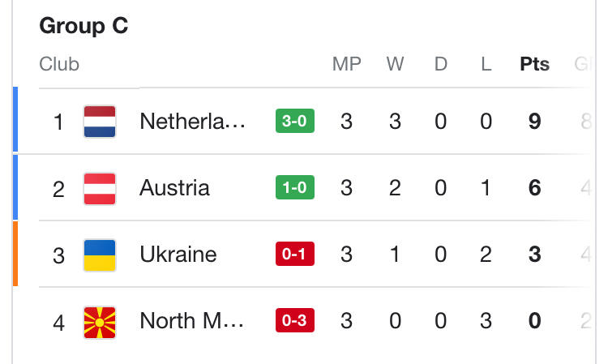Click the Netherlands flag icon
The height and width of the screenshot is (364, 608).
pos(100,122)
